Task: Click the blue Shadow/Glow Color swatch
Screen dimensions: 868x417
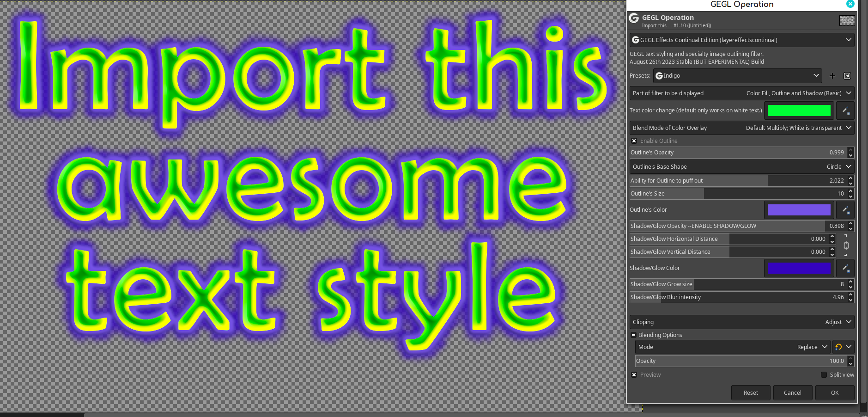Action: (x=799, y=268)
